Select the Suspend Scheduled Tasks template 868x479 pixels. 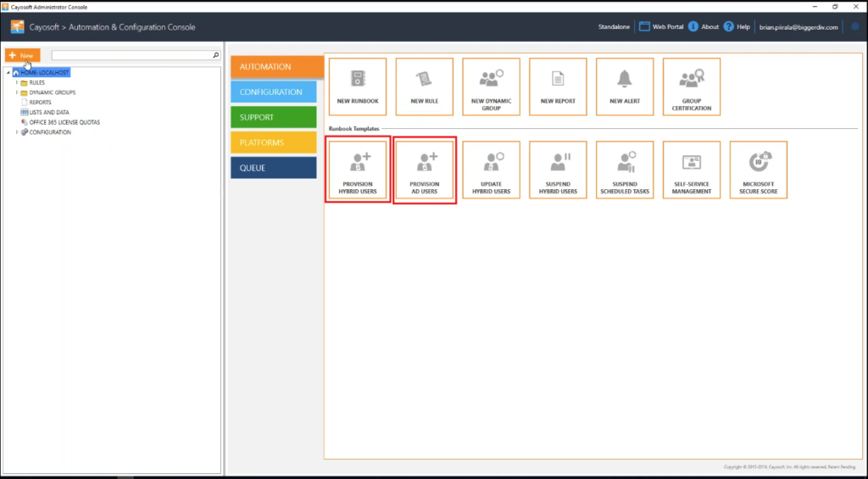pyautogui.click(x=625, y=170)
